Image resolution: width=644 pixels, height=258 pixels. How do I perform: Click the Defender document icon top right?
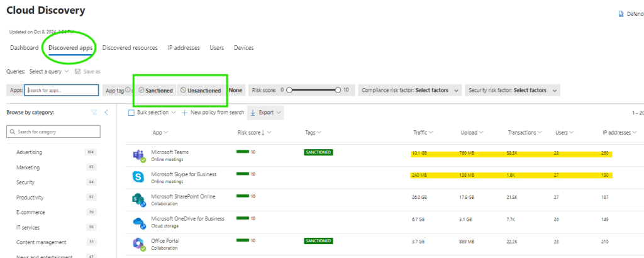pos(621,14)
